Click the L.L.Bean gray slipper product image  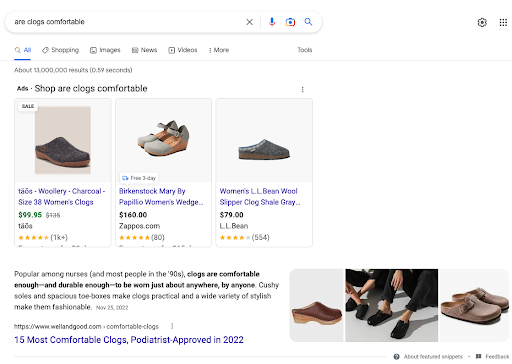pos(264,149)
